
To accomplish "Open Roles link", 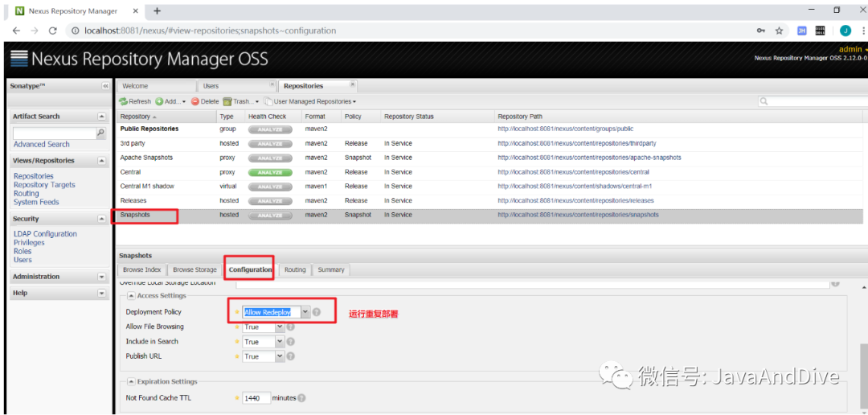I will pyautogui.click(x=23, y=251).
